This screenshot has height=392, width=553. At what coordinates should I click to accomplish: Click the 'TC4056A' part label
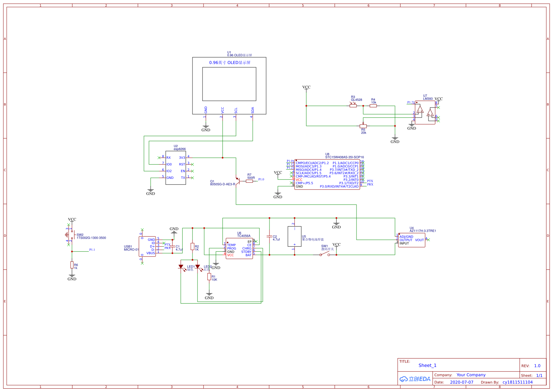[x=244, y=236]
